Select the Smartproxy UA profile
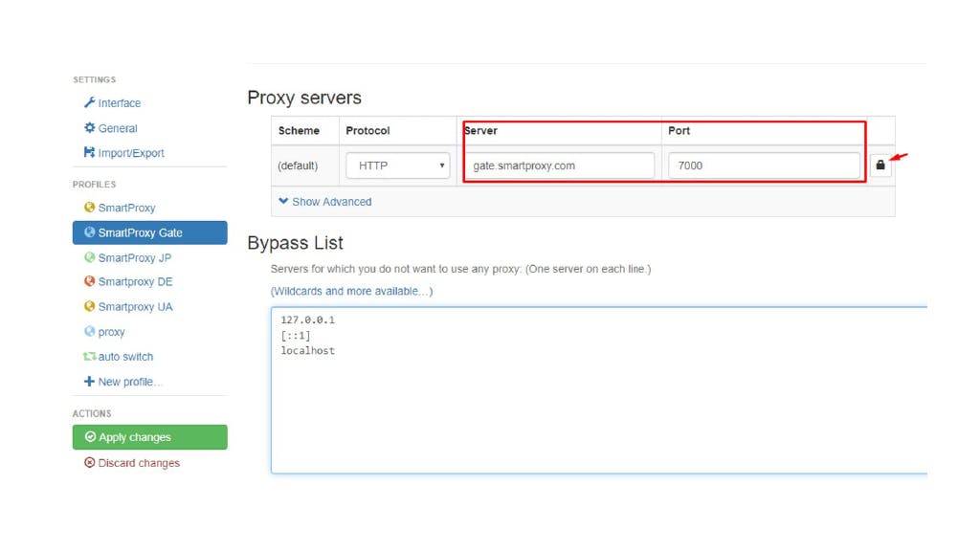The image size is (980, 551). pyautogui.click(x=135, y=307)
